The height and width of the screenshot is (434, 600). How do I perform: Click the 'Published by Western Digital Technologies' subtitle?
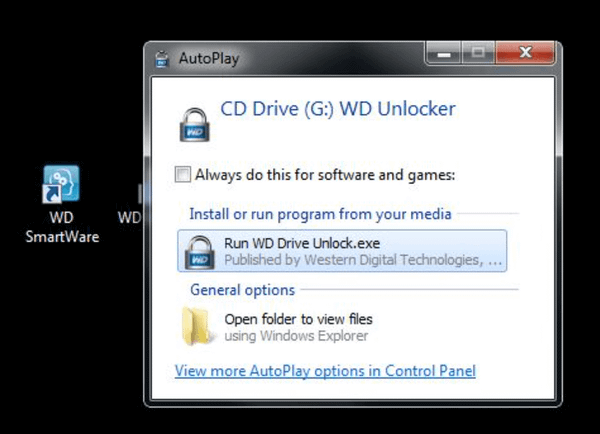tap(364, 260)
